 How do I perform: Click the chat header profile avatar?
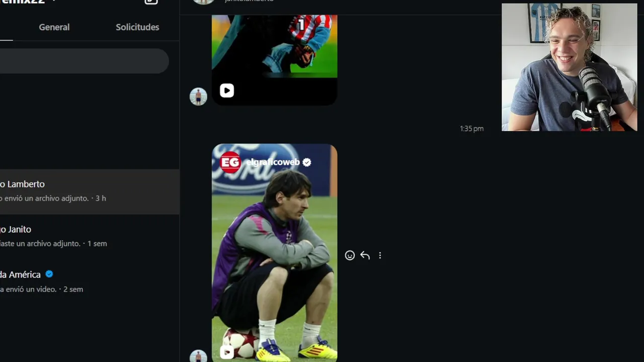pos(204,2)
